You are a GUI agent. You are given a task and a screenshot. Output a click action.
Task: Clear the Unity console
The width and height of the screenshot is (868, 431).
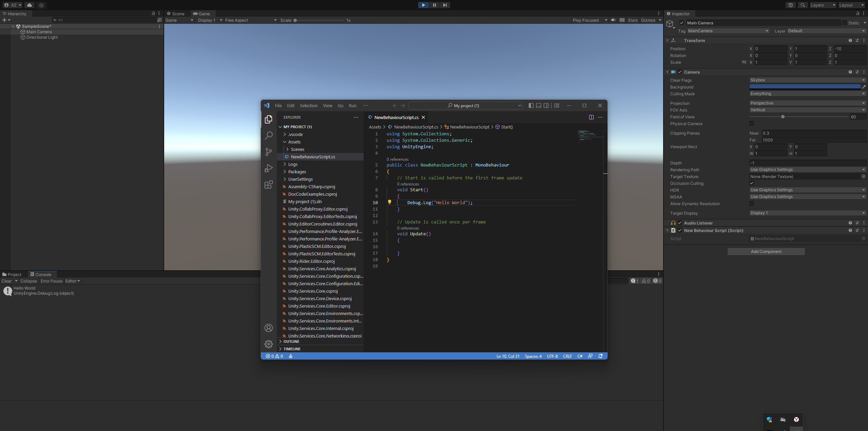click(6, 281)
